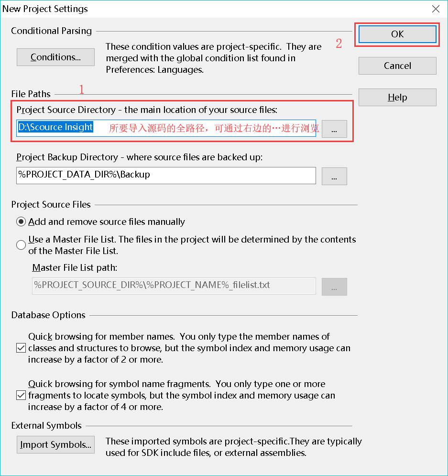
Task: Click the New Project Settings title bar
Action: 212,9
